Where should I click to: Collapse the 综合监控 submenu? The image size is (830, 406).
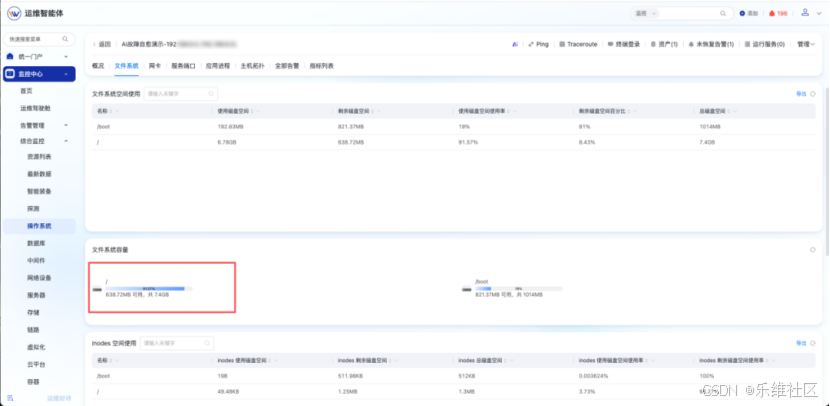coord(66,141)
